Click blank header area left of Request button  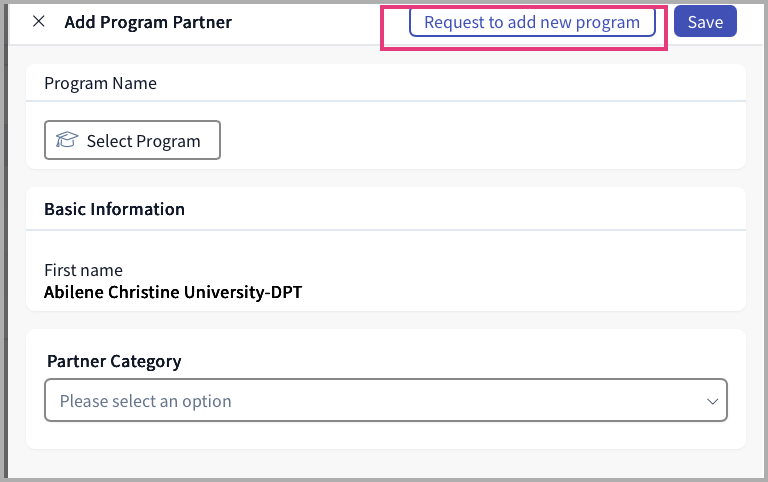pyautogui.click(x=320, y=22)
